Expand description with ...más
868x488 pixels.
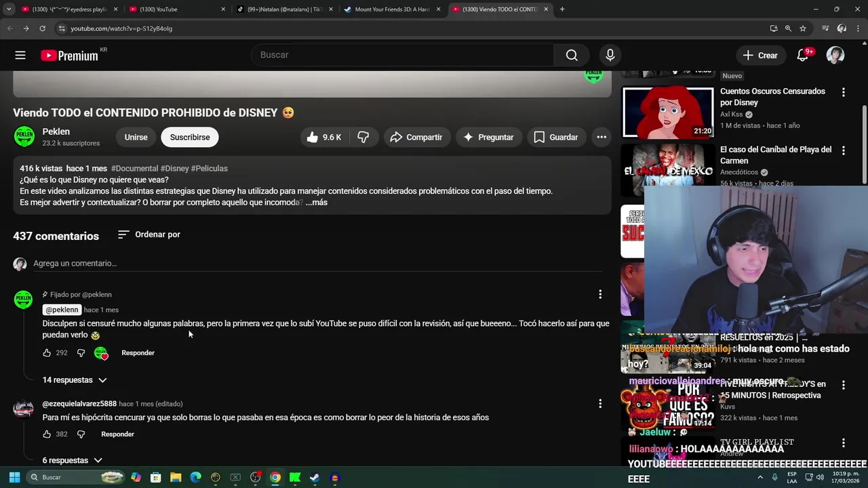[x=317, y=203]
